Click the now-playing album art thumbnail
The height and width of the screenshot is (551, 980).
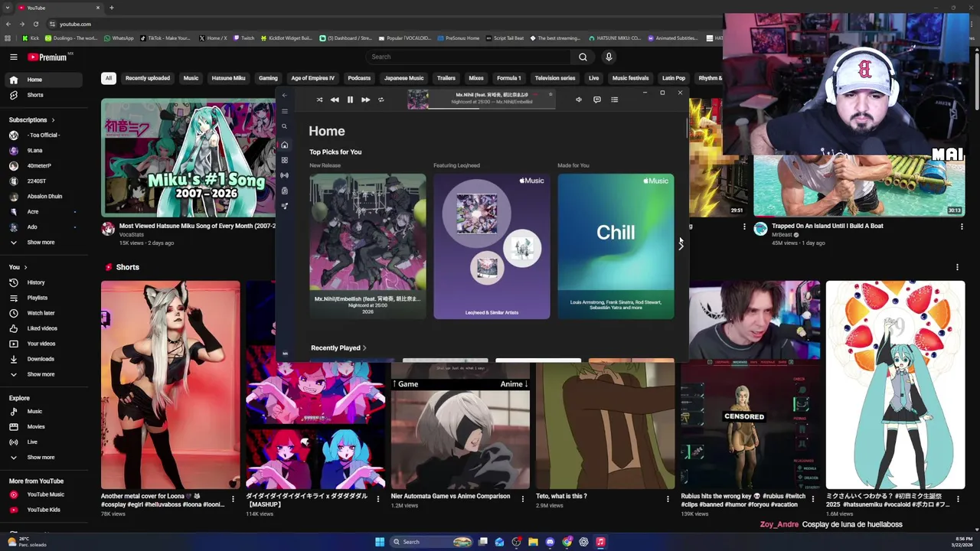[x=418, y=99]
